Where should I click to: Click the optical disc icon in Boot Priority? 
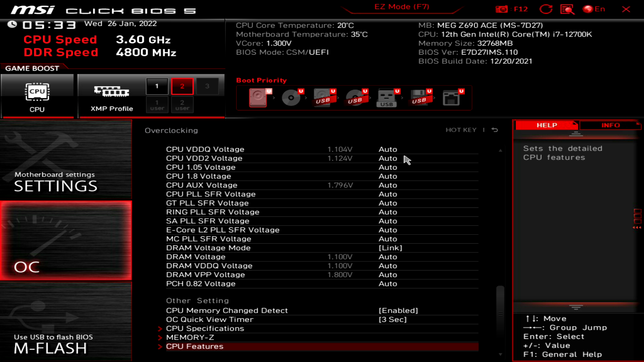[x=291, y=98]
